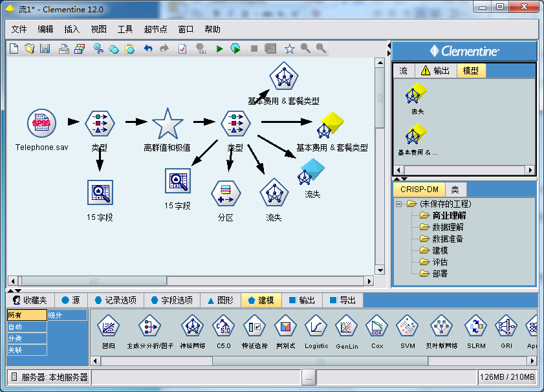Open the 编辑 menu
This screenshot has width=544, height=392.
click(x=45, y=30)
